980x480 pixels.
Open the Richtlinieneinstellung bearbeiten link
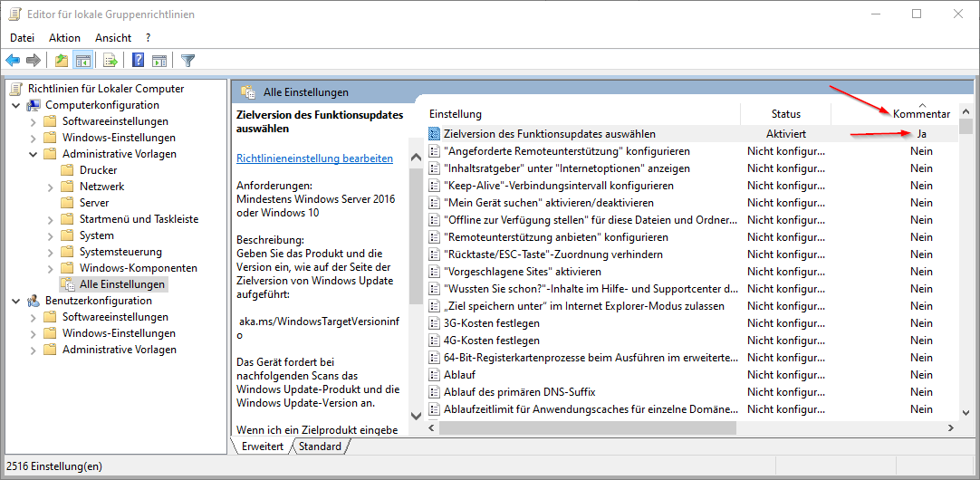coord(314,158)
